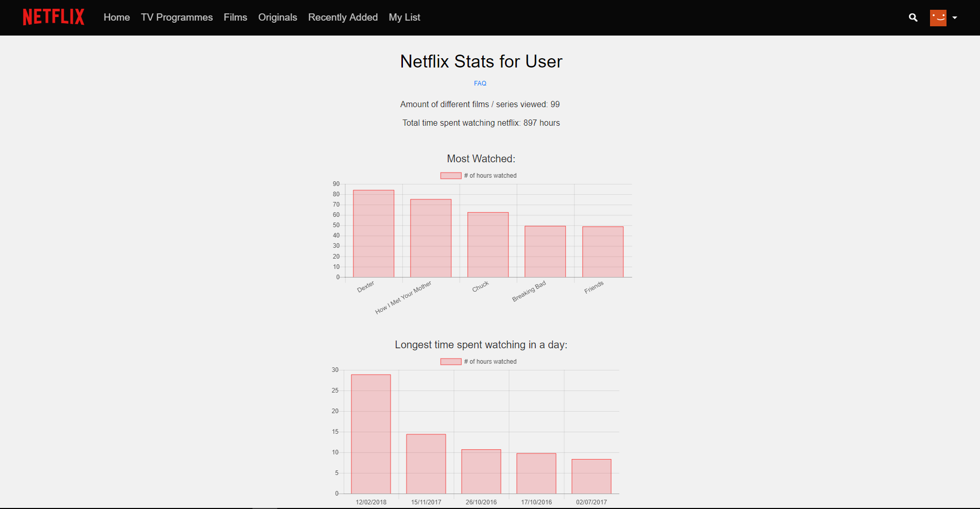Click the orange profile avatar
Viewport: 980px width, 509px height.
pos(938,18)
